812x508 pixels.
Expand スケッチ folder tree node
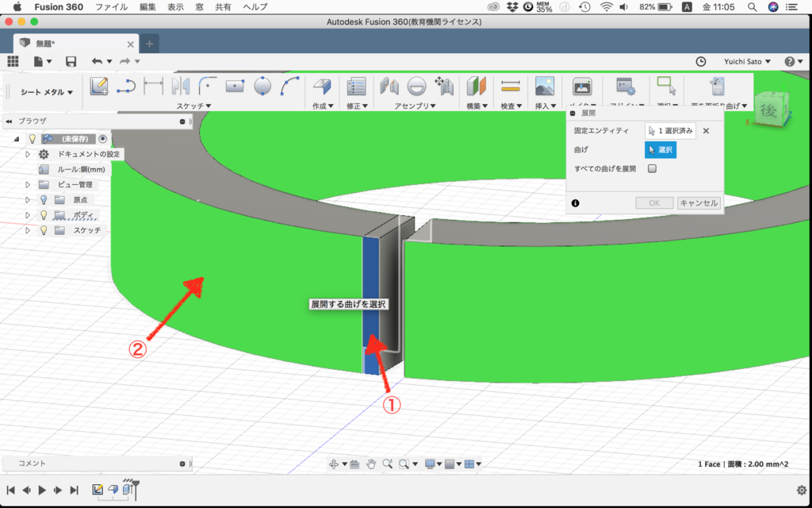(x=28, y=229)
